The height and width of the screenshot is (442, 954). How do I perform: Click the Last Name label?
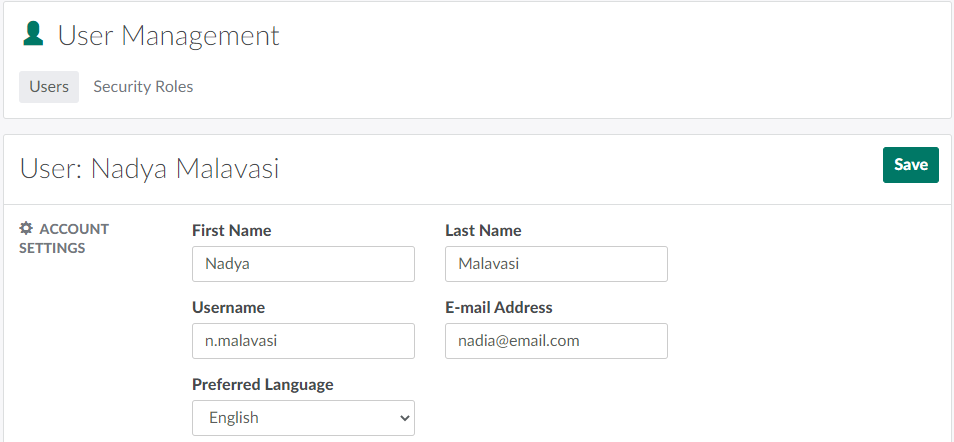click(x=483, y=231)
